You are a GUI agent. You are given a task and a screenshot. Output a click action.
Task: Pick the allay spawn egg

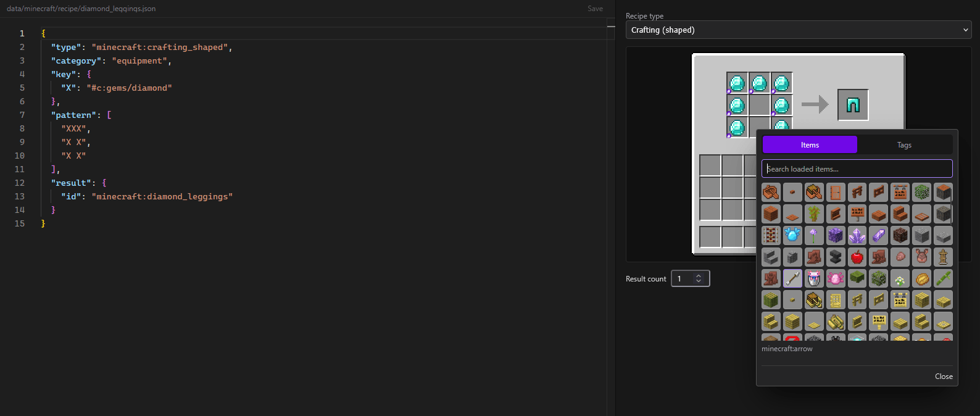(792, 235)
